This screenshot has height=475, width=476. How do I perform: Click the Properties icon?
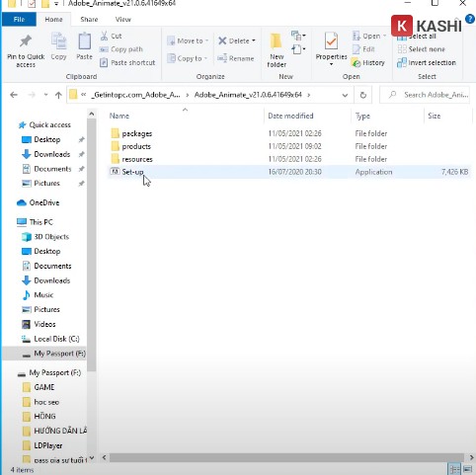point(331,41)
